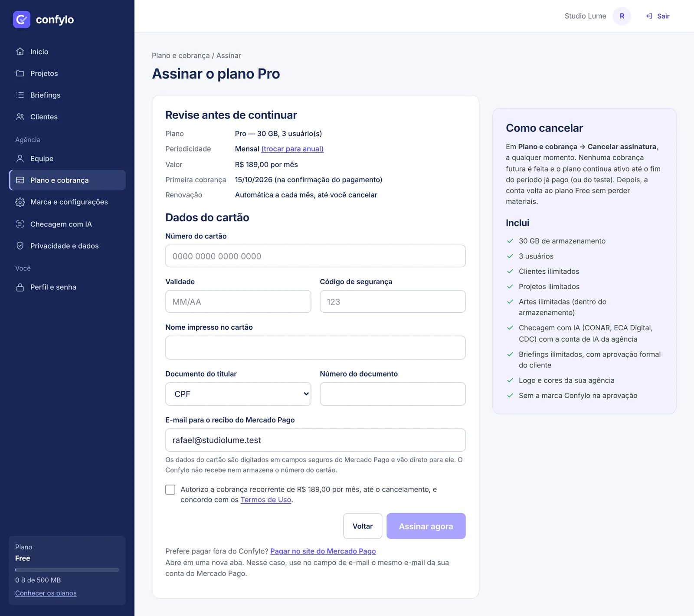The height and width of the screenshot is (616, 694).
Task: Click the Assinar agora button
Action: [426, 526]
